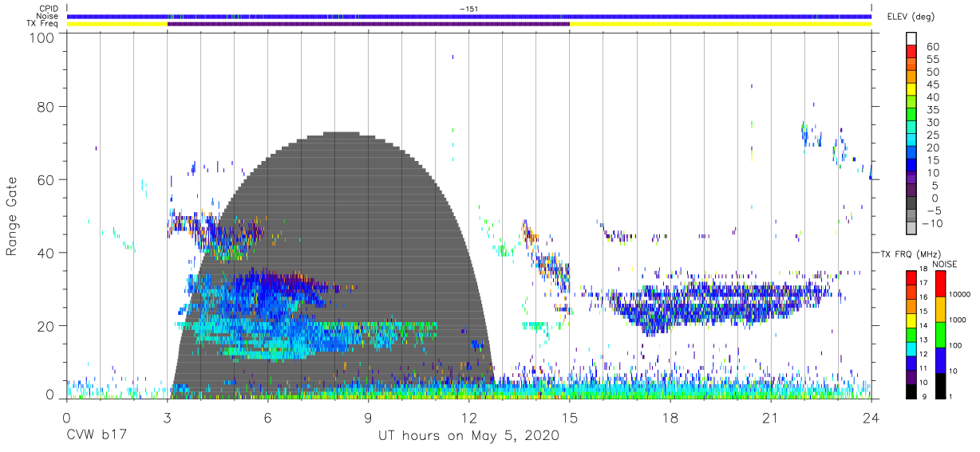Click the 60 tick on the Range Gate axis
This screenshot has width=980, height=452.
tap(47, 179)
